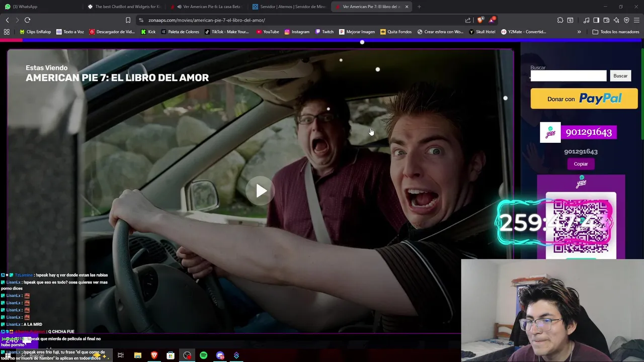Open File Explorer from the taskbar
The width and height of the screenshot is (644, 362).
coord(137,355)
